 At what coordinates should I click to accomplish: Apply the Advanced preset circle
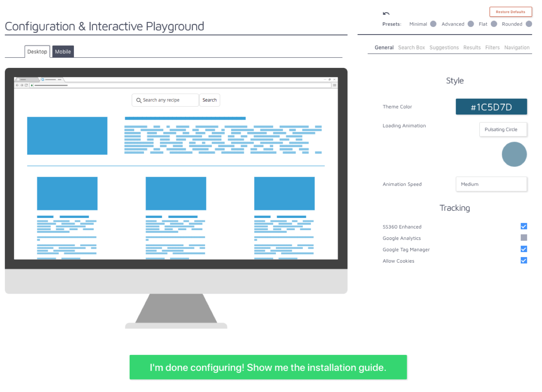click(x=471, y=24)
